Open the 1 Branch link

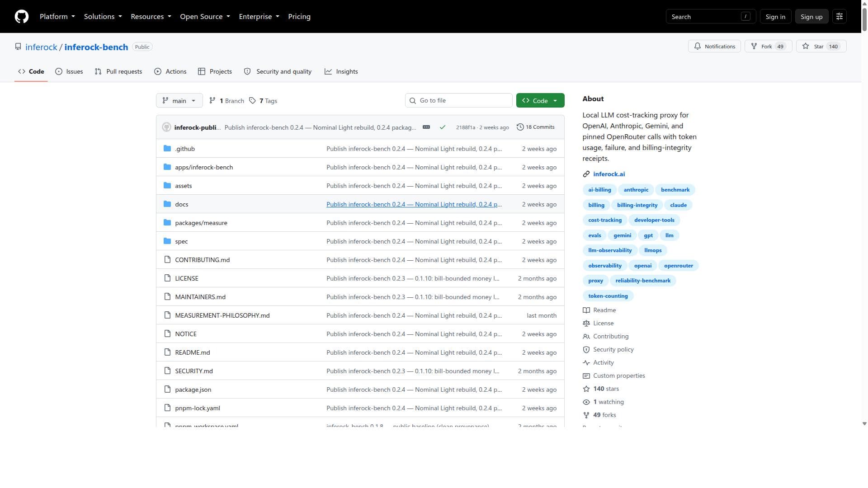(x=226, y=101)
